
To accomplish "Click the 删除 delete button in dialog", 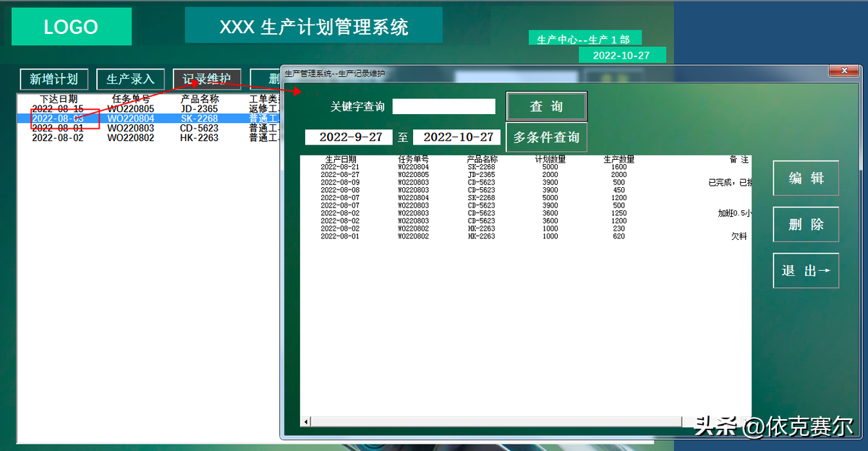I will pos(806,224).
